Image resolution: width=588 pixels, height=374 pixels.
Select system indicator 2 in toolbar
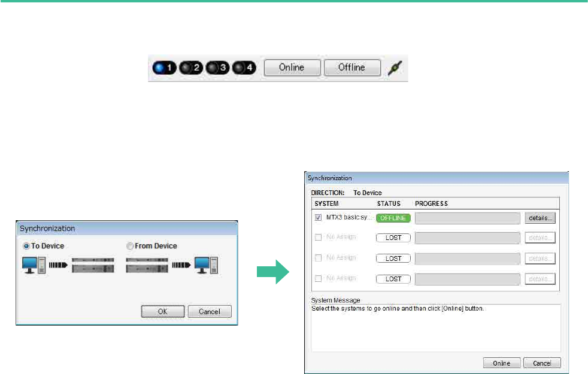point(191,68)
